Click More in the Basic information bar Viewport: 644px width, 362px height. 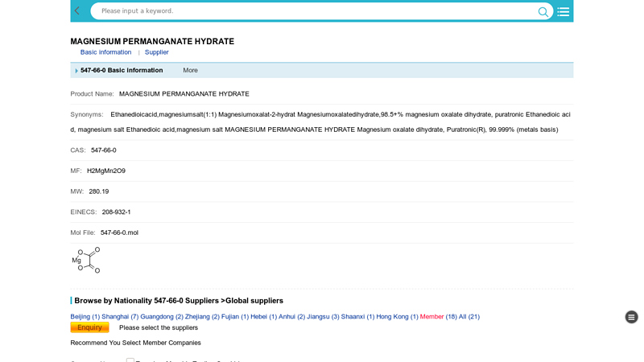click(x=190, y=71)
